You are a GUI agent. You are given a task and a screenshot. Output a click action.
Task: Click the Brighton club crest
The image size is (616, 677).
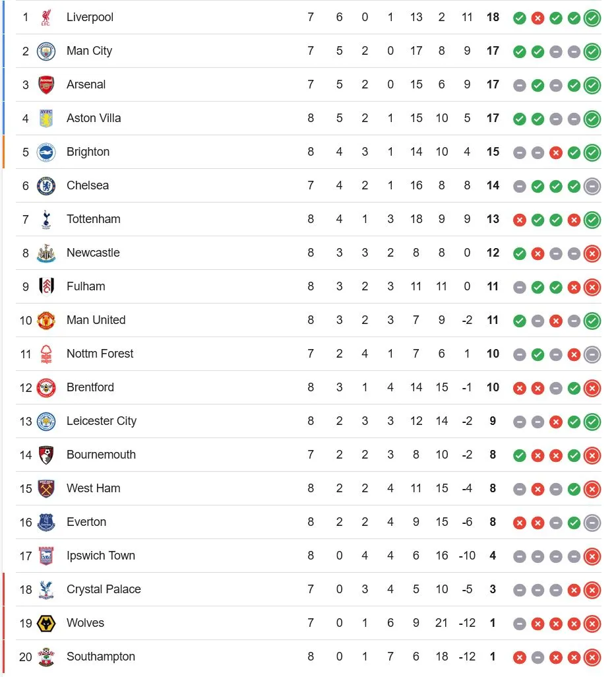pos(45,152)
